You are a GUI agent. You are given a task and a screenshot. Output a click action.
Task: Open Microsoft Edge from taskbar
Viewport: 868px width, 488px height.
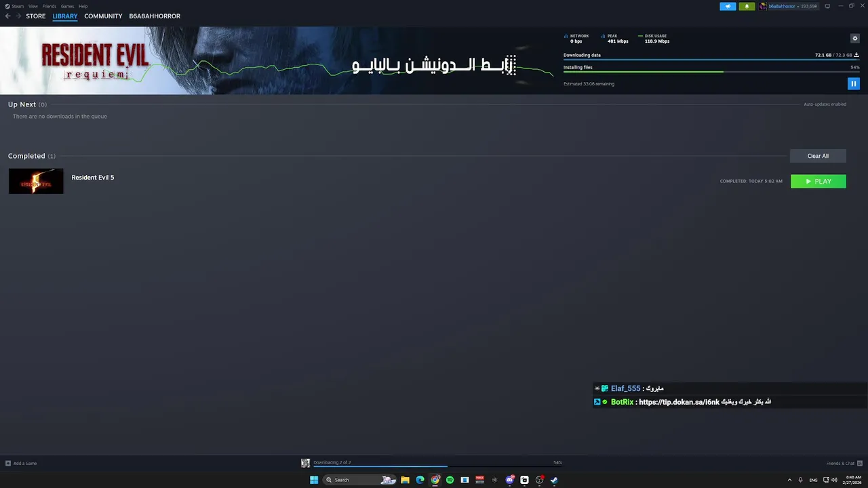point(420,480)
